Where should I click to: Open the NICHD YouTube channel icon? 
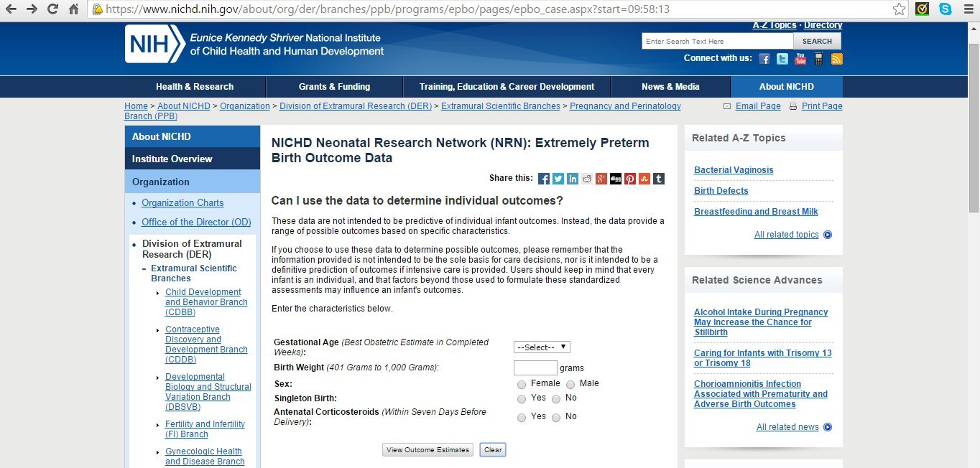click(800, 58)
